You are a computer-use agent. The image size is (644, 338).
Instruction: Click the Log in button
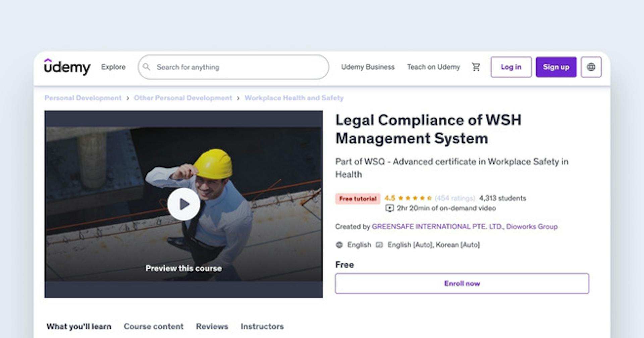[511, 67]
